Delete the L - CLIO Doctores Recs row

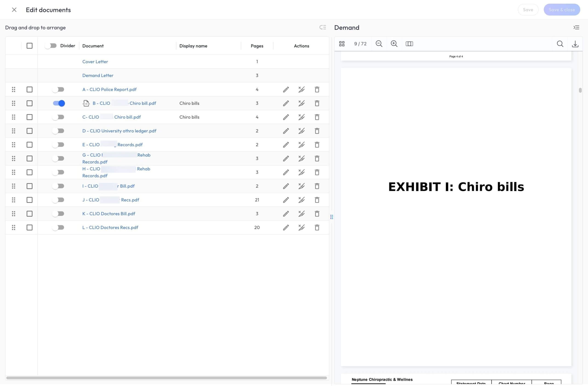tap(317, 228)
